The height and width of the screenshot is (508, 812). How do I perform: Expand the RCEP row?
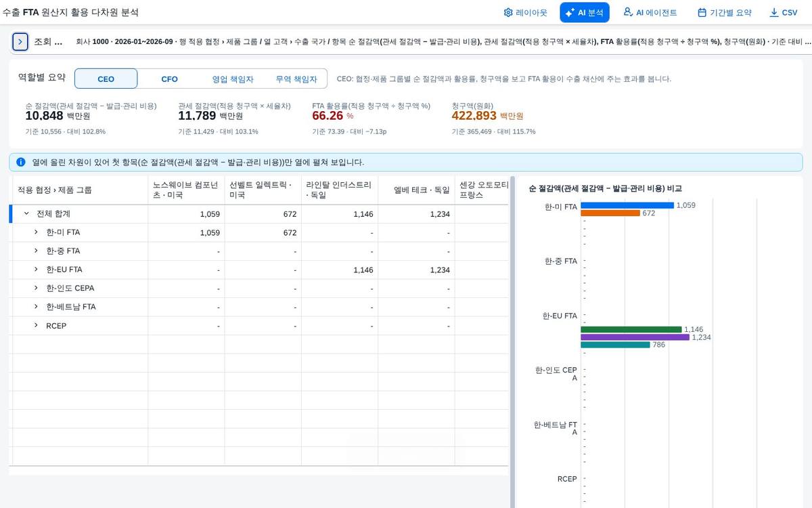[x=37, y=326]
